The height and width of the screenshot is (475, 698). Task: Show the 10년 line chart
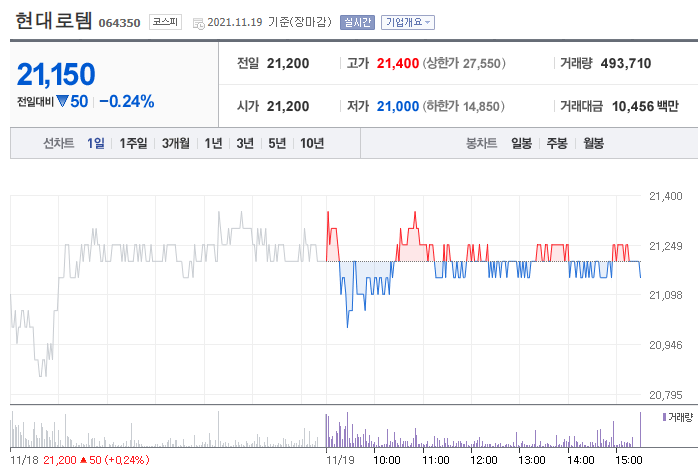[312, 143]
